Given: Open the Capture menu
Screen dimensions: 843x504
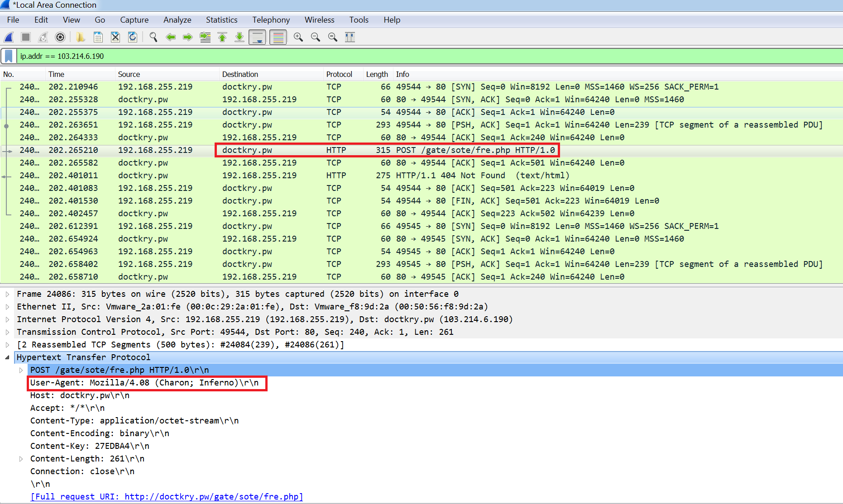Looking at the screenshot, I should tap(134, 20).
